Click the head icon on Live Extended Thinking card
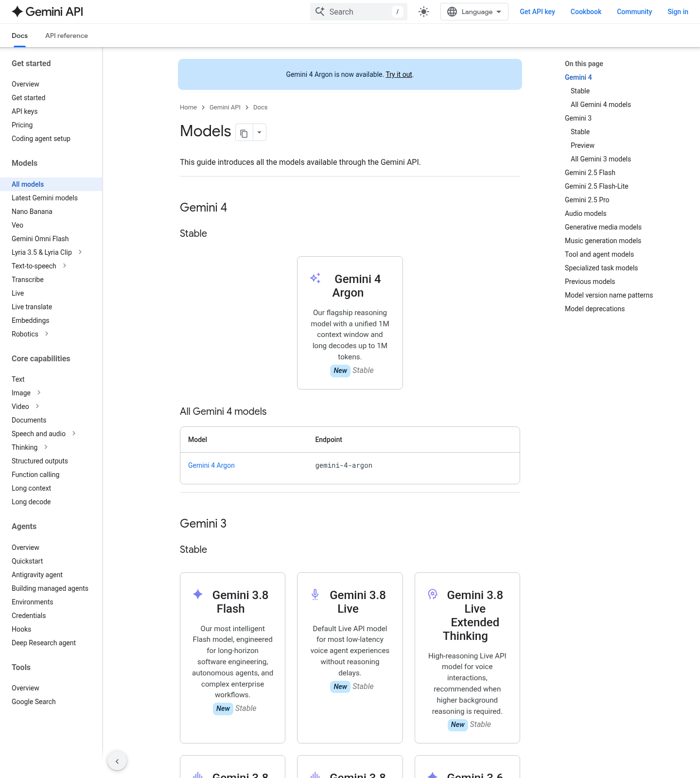Screen dimensions: 700x778 [433, 594]
